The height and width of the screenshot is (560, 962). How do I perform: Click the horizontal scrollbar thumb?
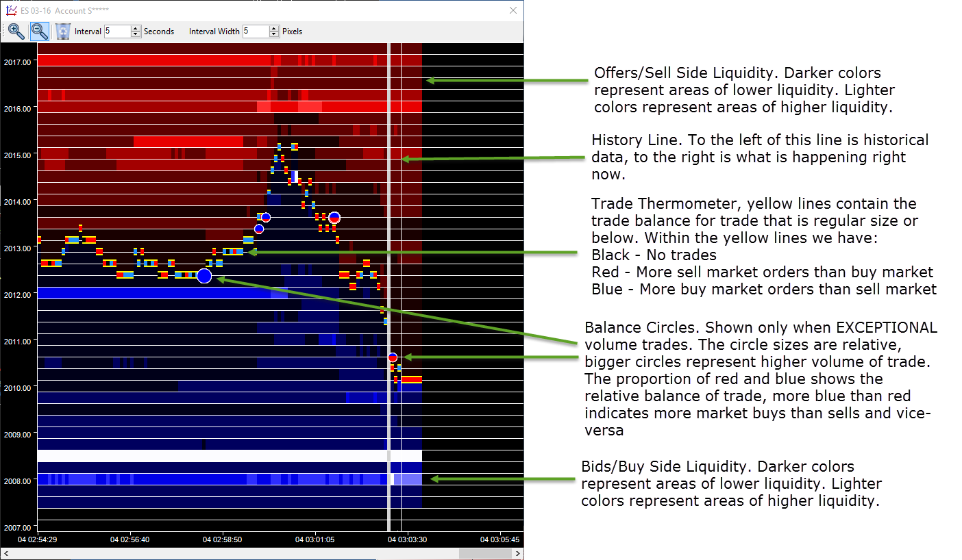[x=484, y=553]
